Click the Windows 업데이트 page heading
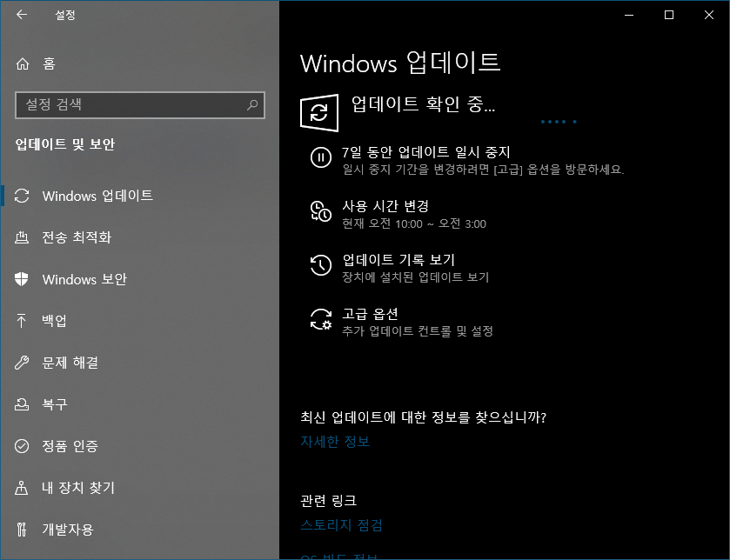 [400, 63]
